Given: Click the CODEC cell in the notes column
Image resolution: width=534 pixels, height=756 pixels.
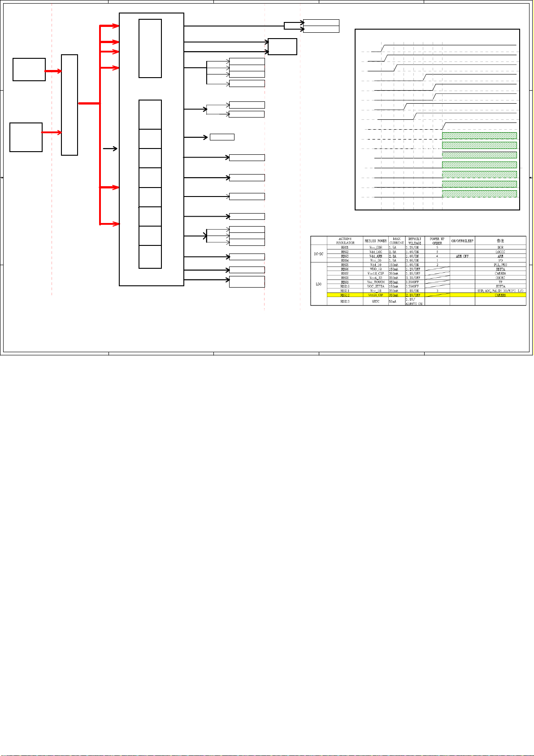Looking at the screenshot, I should [x=500, y=278].
